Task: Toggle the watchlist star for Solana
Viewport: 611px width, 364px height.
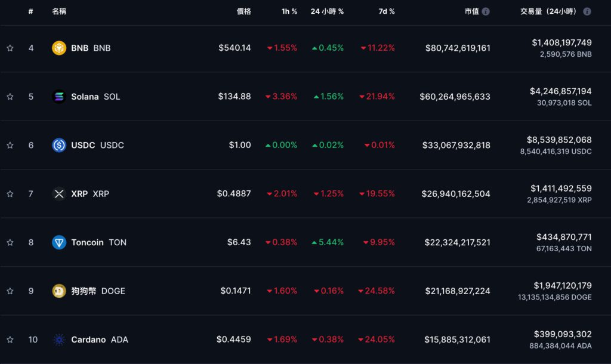Action: pyautogui.click(x=10, y=97)
